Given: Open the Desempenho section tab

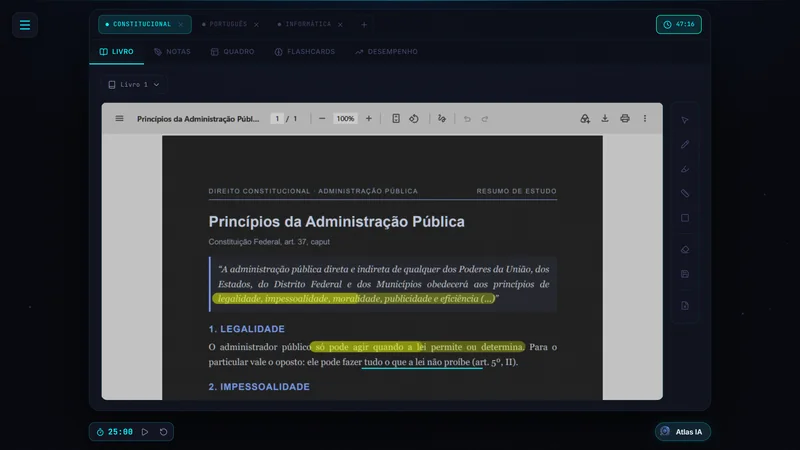Looking at the screenshot, I should click(387, 52).
